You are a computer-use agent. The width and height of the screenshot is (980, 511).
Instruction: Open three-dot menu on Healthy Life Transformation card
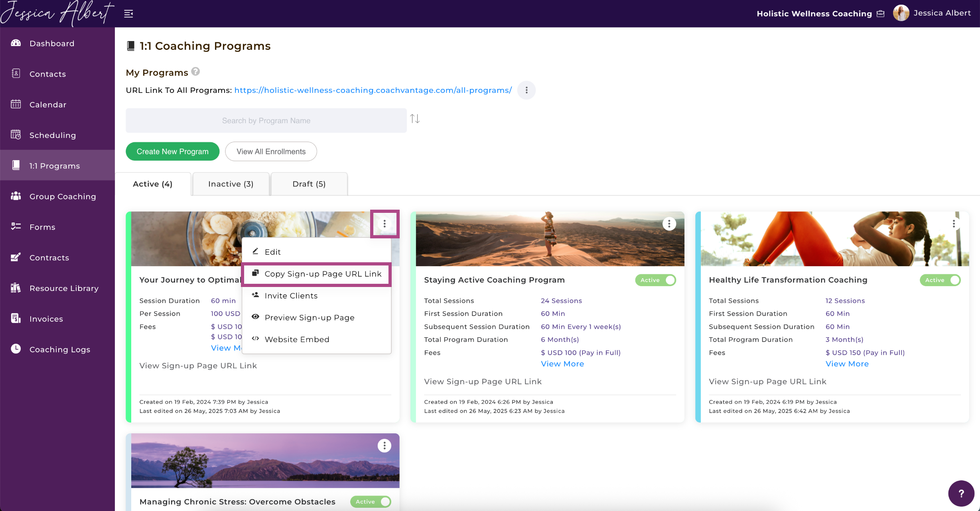pyautogui.click(x=954, y=224)
